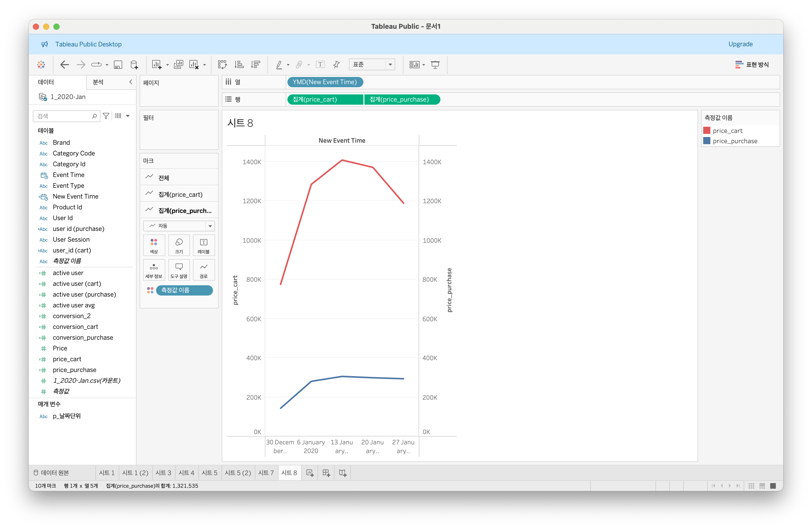The width and height of the screenshot is (812, 529).
Task: Expand the data pane view options arrow
Action: tap(128, 116)
